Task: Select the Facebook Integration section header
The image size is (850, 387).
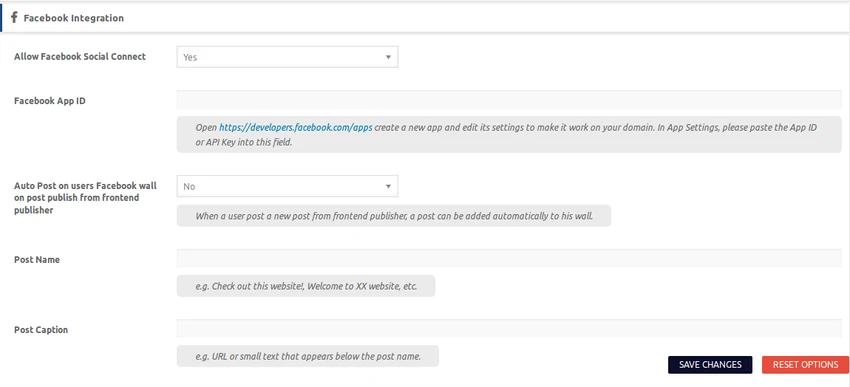Action: (x=425, y=18)
